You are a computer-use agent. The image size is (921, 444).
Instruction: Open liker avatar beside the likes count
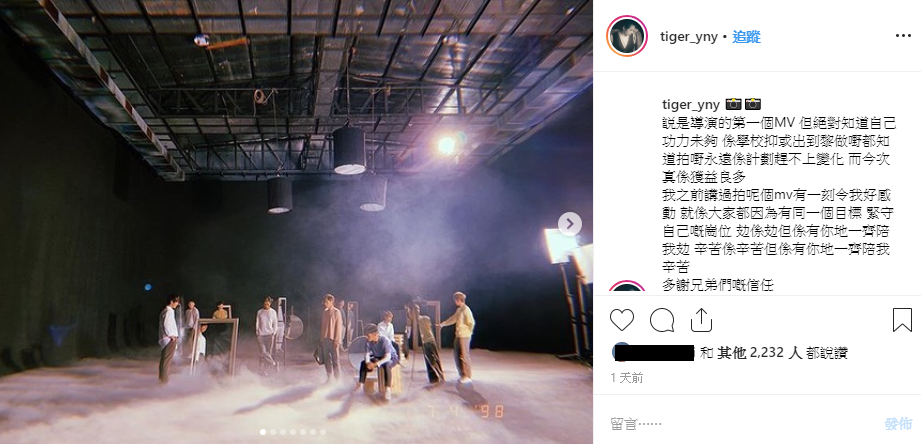pos(622,352)
